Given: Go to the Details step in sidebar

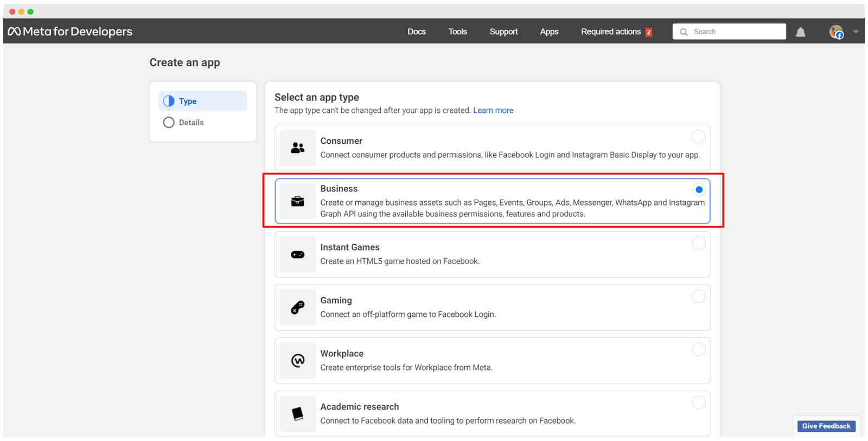Looking at the screenshot, I should pos(191,123).
